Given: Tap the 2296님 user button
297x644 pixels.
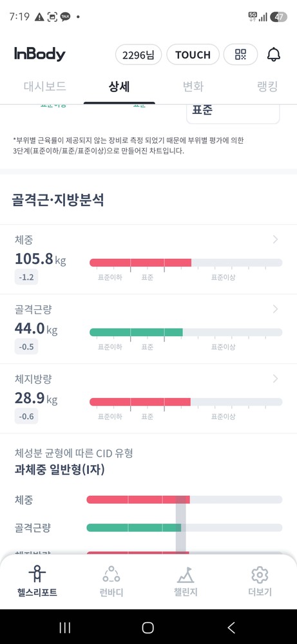Looking at the screenshot, I should (x=139, y=55).
